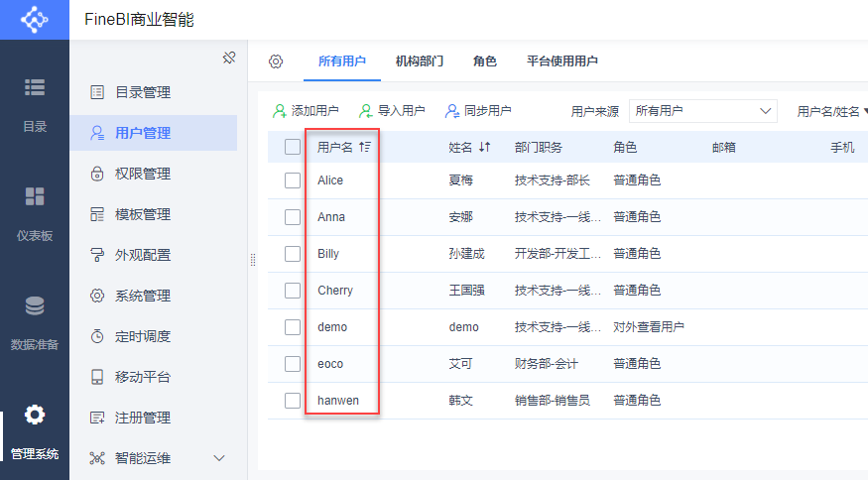Tick the checkbox for user Alice
The width and height of the screenshot is (868, 480).
[x=293, y=180]
